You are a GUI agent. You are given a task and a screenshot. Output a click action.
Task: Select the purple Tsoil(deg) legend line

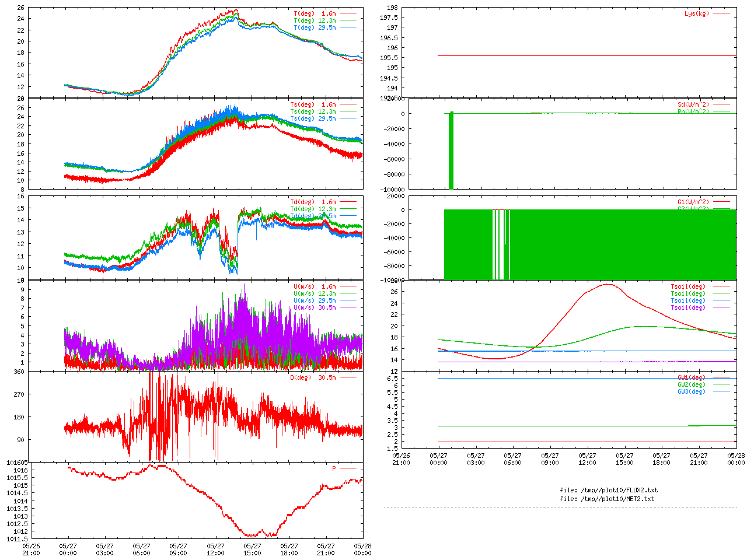pos(721,307)
